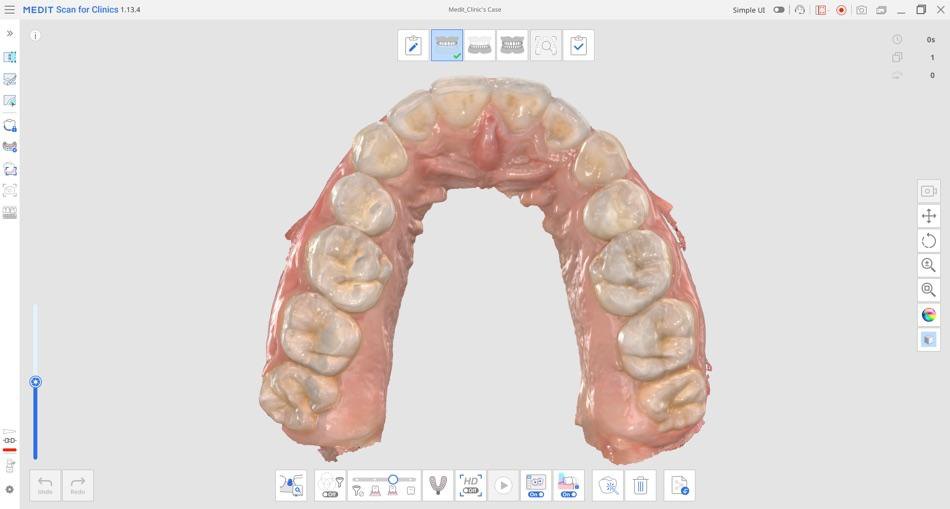This screenshot has width=950, height=509.
Task: Open the scan review magnifier stage tab
Action: [546, 45]
